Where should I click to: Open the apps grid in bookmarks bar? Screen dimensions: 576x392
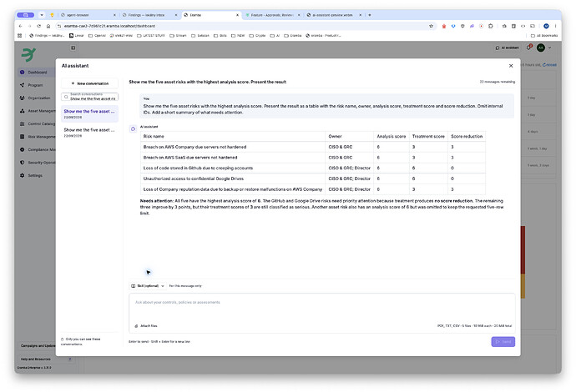[20, 36]
